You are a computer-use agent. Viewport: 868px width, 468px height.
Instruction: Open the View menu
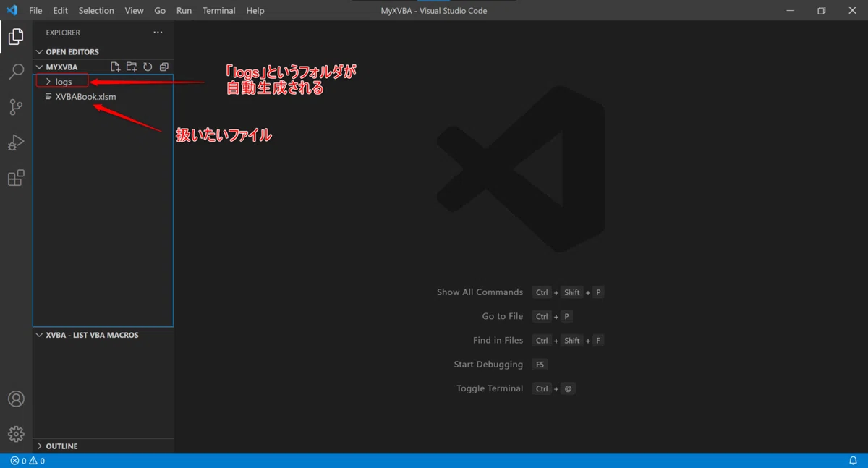point(134,11)
